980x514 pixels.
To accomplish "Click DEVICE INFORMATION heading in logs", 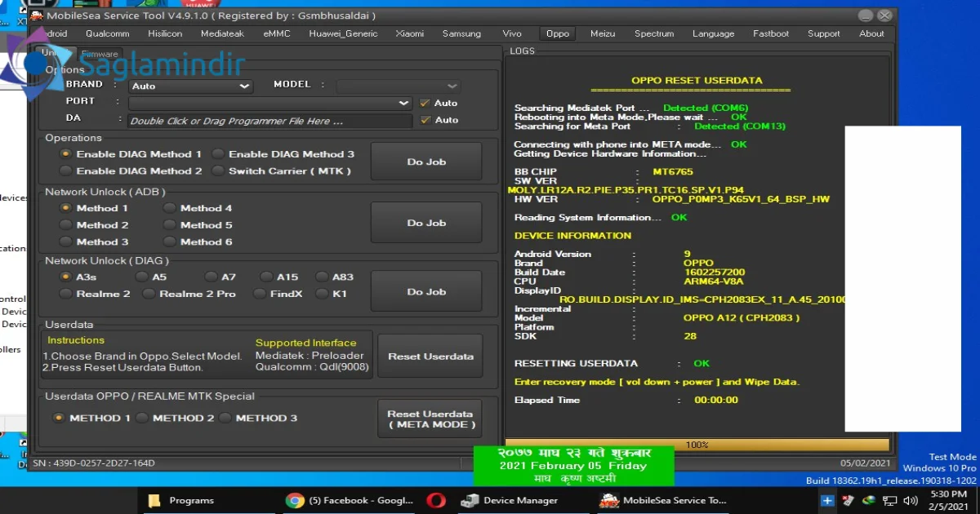I will pyautogui.click(x=572, y=236).
